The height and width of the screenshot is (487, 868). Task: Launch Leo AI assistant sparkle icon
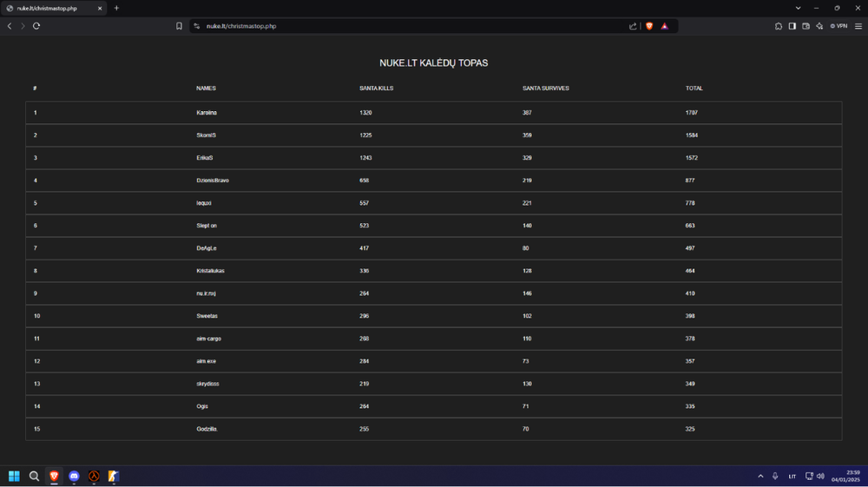(819, 26)
